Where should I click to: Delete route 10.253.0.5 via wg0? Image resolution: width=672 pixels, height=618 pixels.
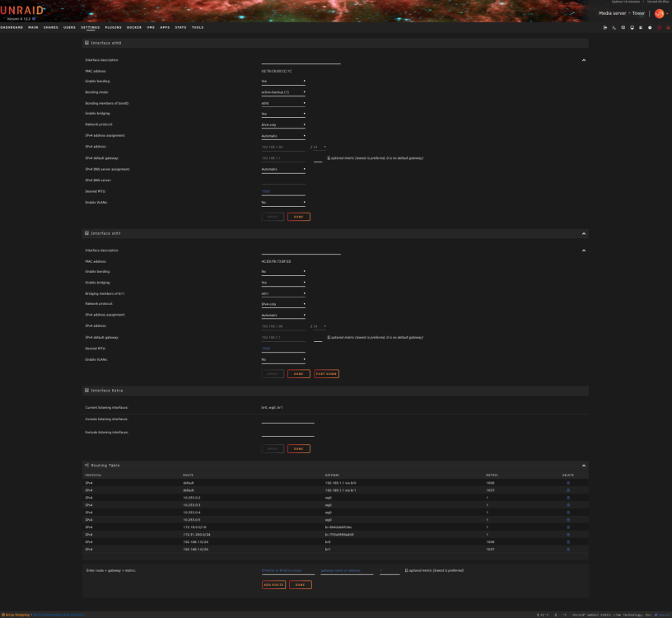[568, 520]
